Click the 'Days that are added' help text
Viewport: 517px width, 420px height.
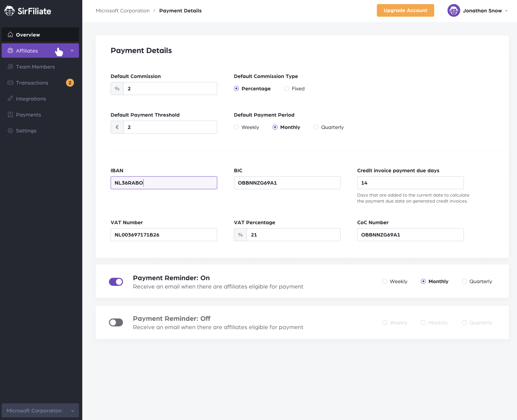413,198
